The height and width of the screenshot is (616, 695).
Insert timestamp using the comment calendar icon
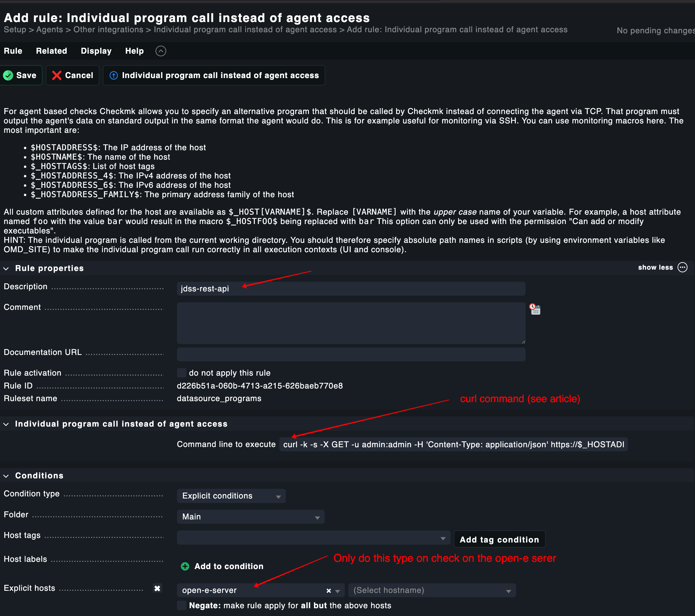[x=535, y=309]
